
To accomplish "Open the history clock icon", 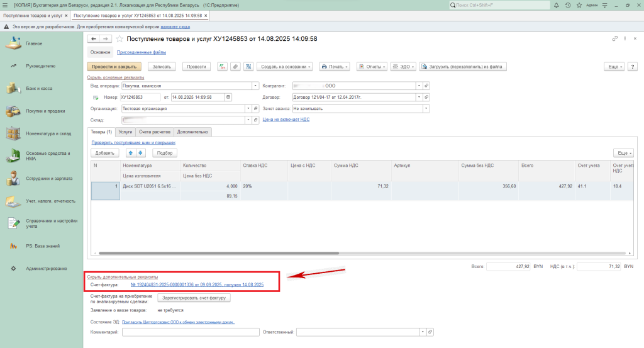I will 568,5.
